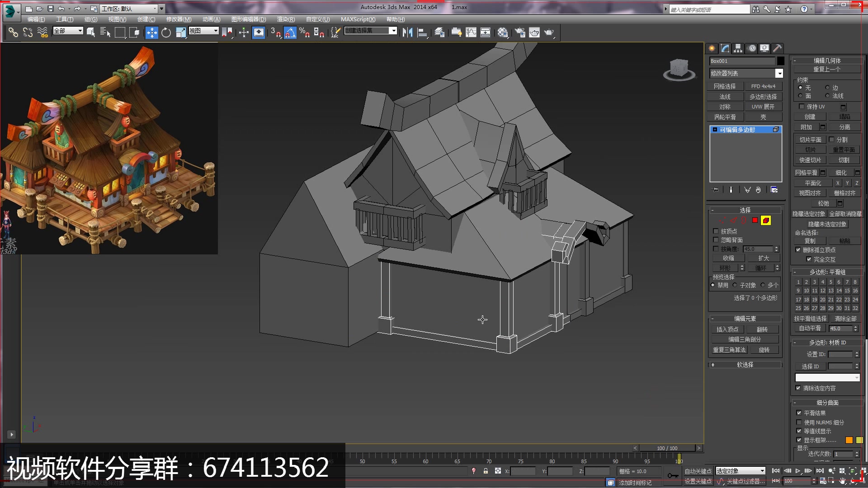Open the Display panel tab

tap(764, 48)
